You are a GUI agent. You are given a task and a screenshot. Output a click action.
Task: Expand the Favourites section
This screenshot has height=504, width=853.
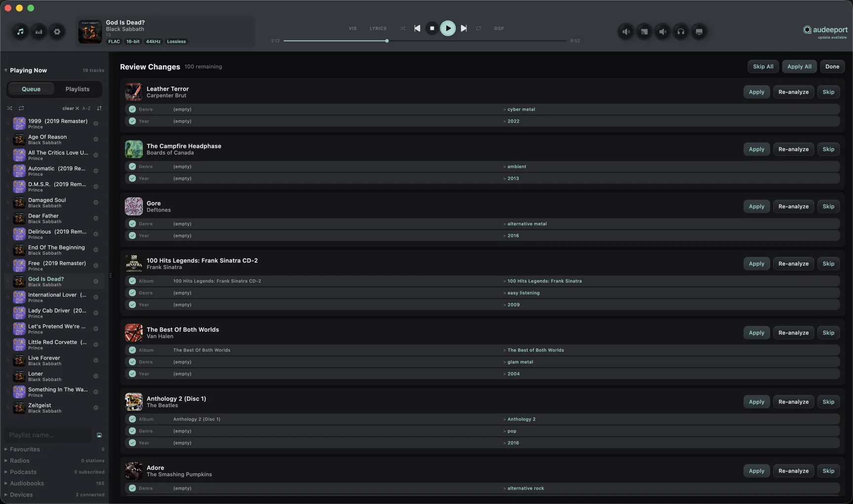[6, 449]
